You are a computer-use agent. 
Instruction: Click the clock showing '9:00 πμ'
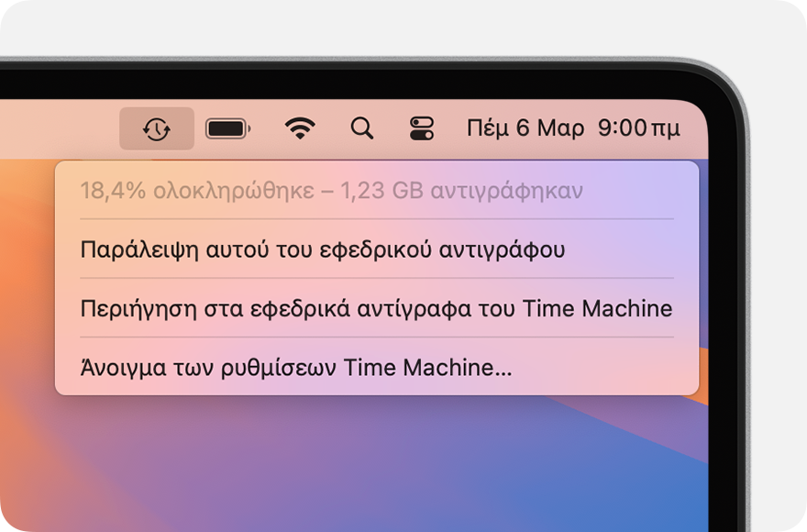[x=637, y=128]
